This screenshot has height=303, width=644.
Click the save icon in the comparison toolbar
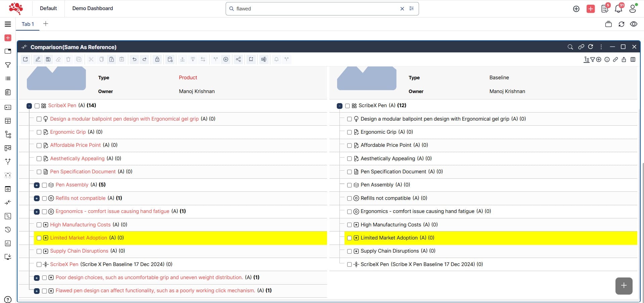[48, 59]
